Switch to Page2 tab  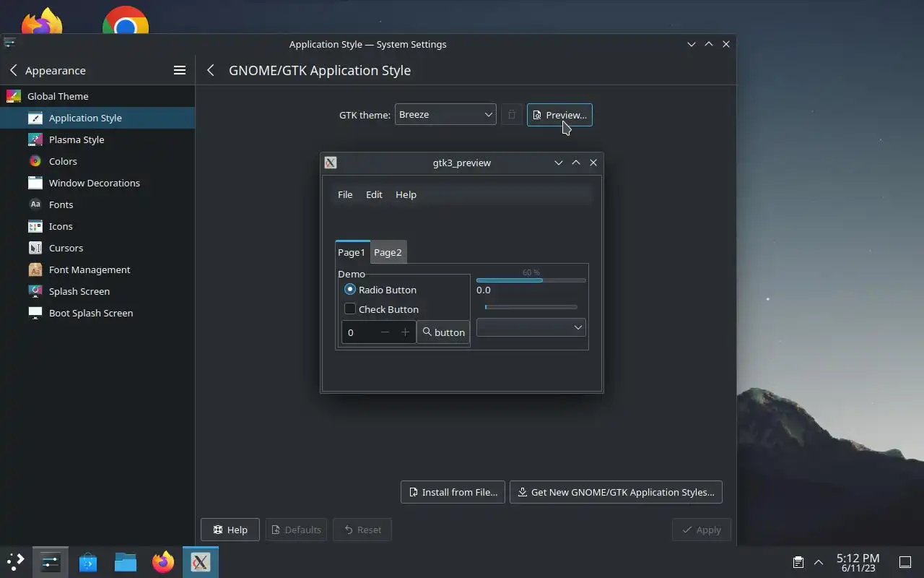coord(388,252)
